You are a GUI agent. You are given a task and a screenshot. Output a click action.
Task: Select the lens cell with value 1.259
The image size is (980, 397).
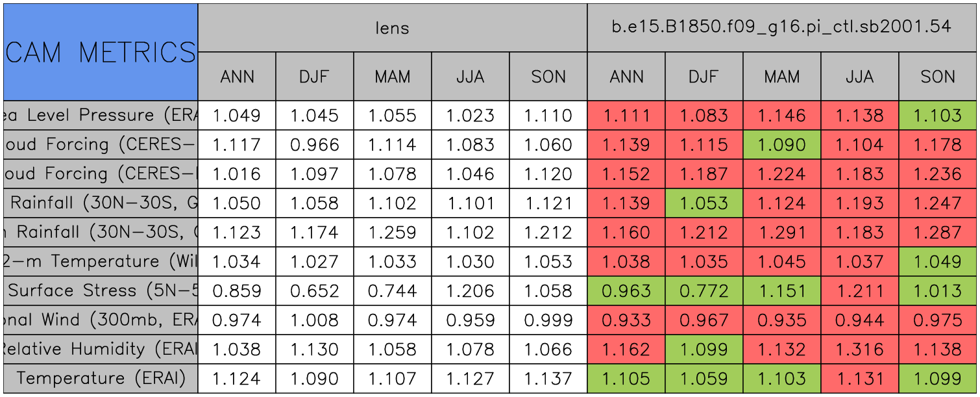pyautogui.click(x=392, y=233)
